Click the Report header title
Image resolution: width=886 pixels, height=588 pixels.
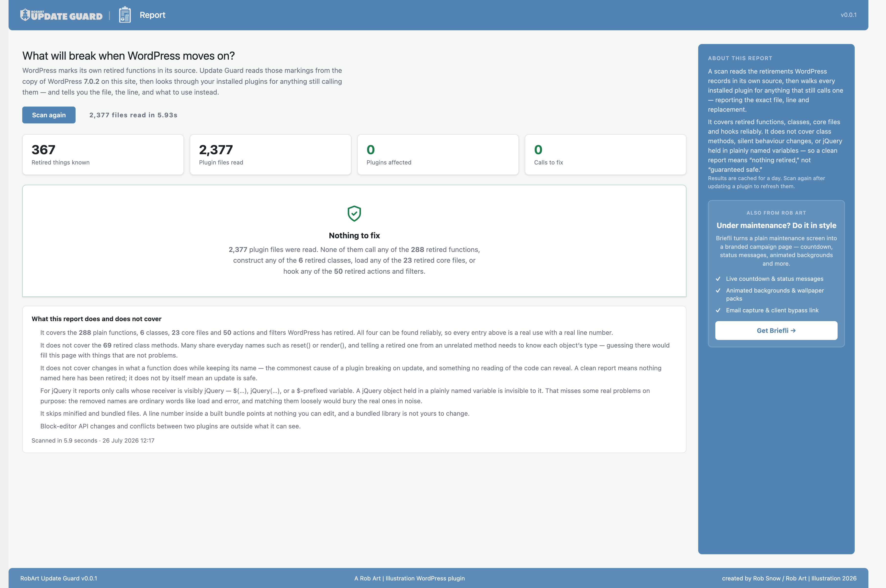[x=152, y=15]
